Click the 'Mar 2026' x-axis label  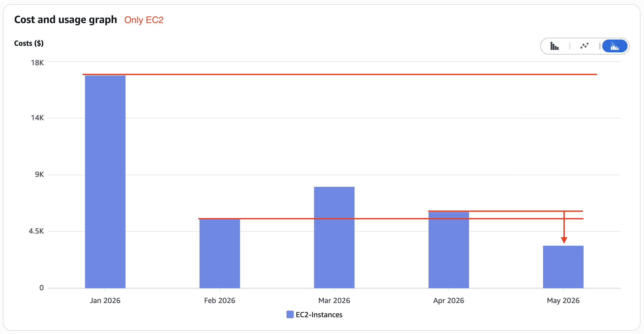(x=334, y=300)
